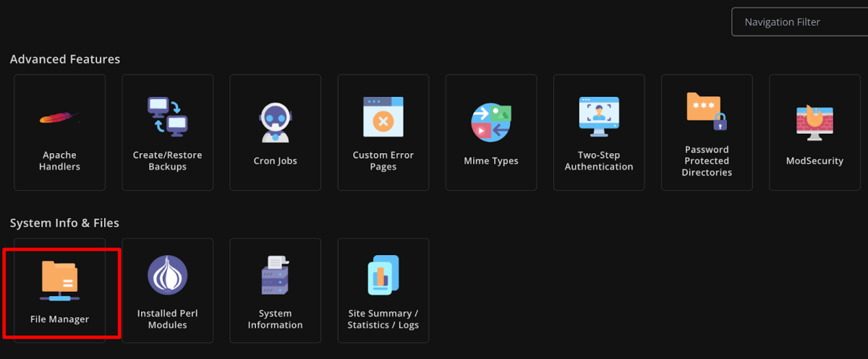
Task: Open the Cron Jobs robot icon
Action: tap(276, 123)
